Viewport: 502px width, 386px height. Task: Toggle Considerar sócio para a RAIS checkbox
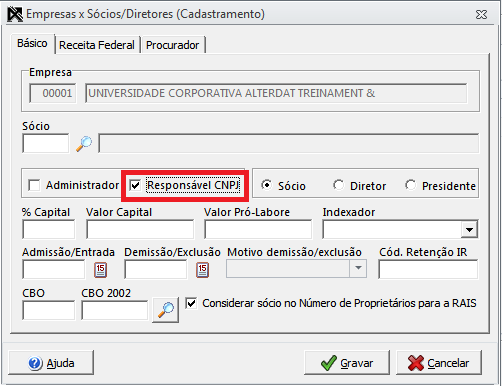(x=191, y=303)
